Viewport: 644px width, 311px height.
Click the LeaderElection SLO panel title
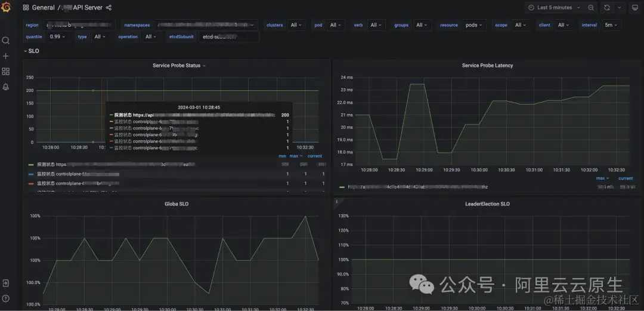(487, 204)
